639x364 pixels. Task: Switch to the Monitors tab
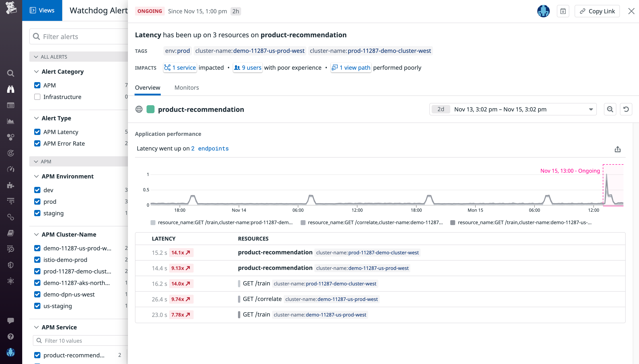coord(187,88)
